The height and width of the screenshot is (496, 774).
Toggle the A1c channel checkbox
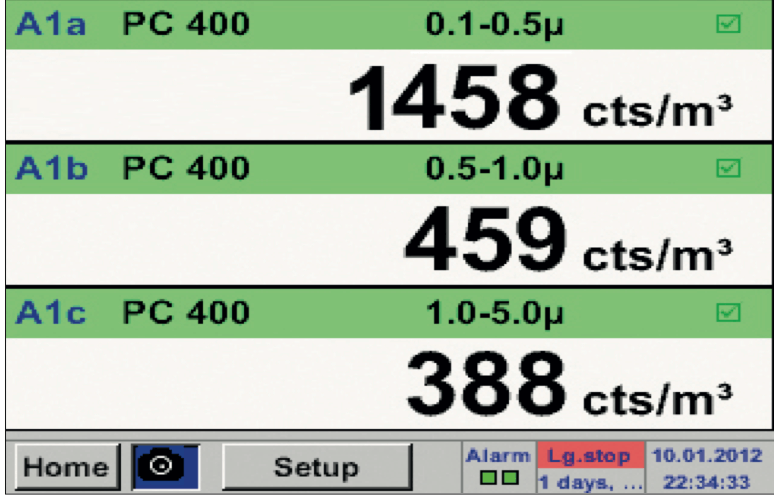[x=729, y=313]
